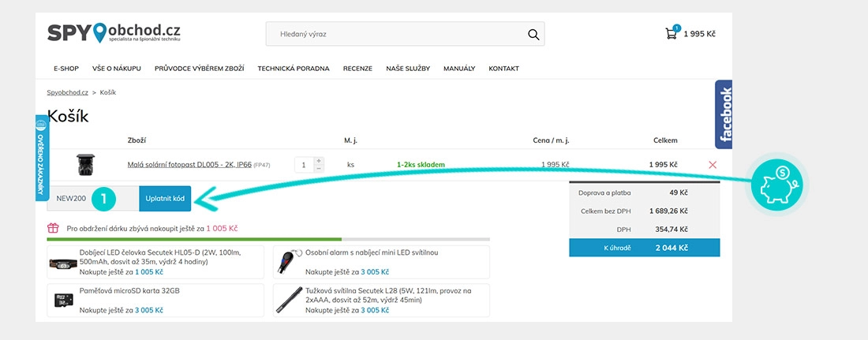Click the quantity field showing 1
Screen dimensions: 868x340
tap(305, 164)
